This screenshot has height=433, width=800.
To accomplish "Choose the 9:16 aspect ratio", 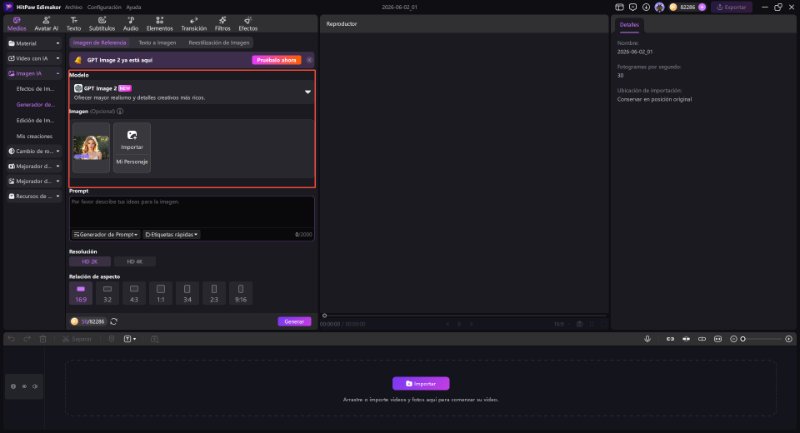I will tap(240, 293).
